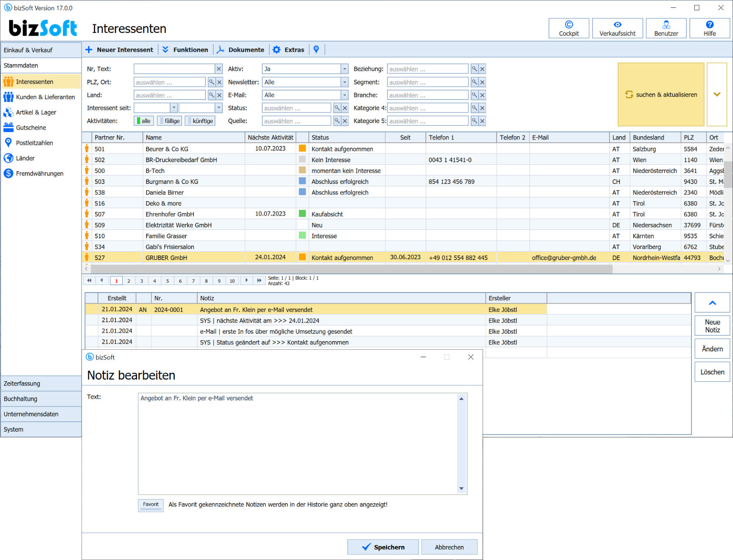Toggle Aktivitäten filter alle
Image resolution: width=733 pixels, height=560 pixels.
(x=144, y=121)
